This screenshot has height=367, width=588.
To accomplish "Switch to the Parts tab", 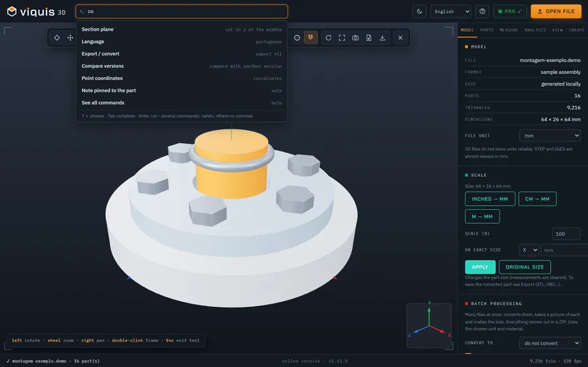I will (x=487, y=30).
